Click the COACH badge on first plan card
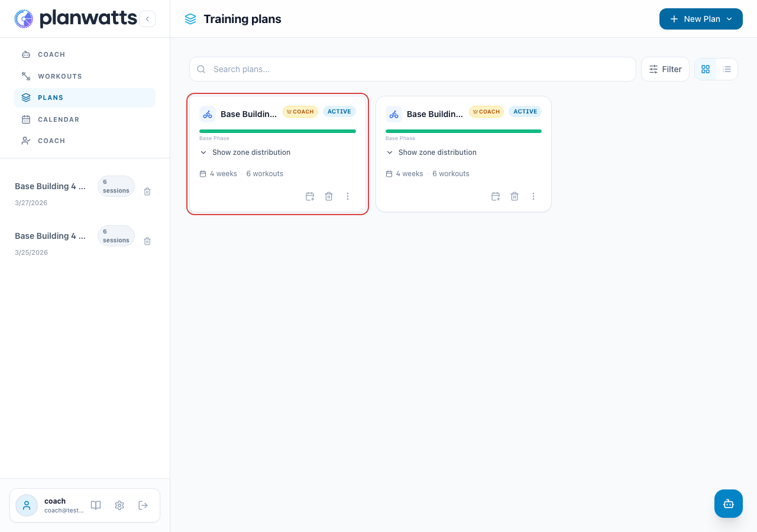 300,112
